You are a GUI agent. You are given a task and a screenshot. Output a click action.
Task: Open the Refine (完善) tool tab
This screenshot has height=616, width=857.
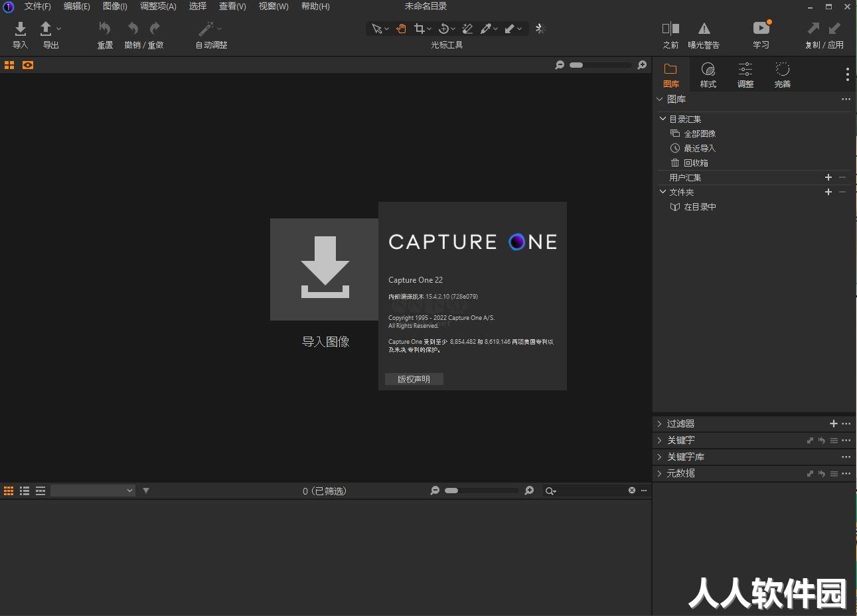[x=783, y=75]
